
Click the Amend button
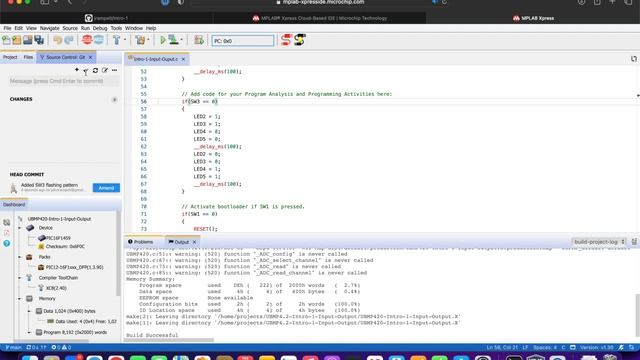coord(106,188)
